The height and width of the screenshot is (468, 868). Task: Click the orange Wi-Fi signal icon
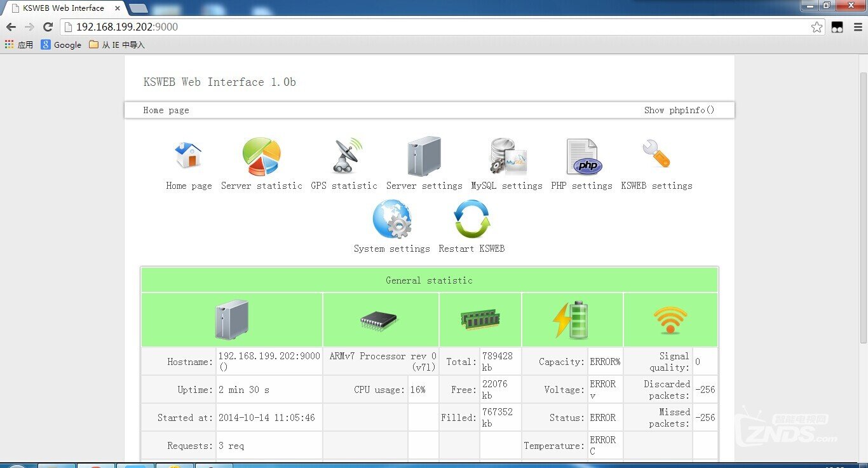point(670,320)
